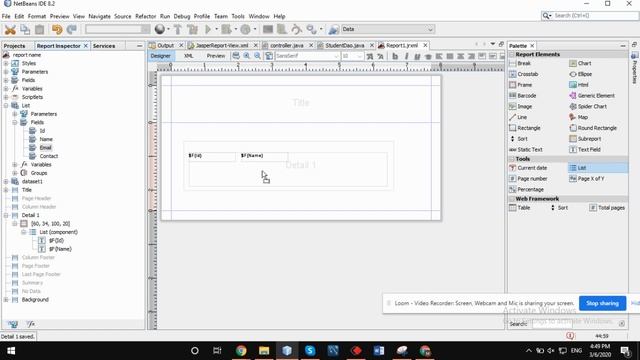This screenshot has width=640, height=360.
Task: Close the Report1.jrxml tab
Action: (x=425, y=45)
